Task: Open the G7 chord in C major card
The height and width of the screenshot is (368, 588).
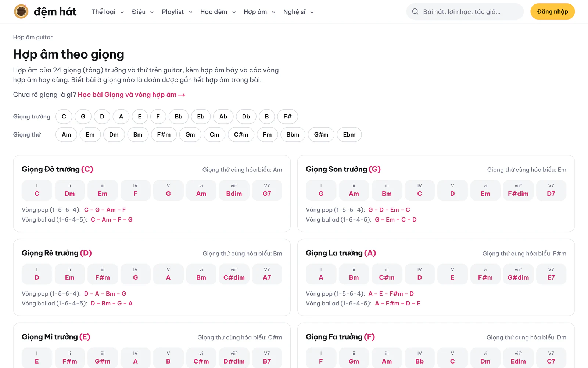Action: pyautogui.click(x=267, y=190)
